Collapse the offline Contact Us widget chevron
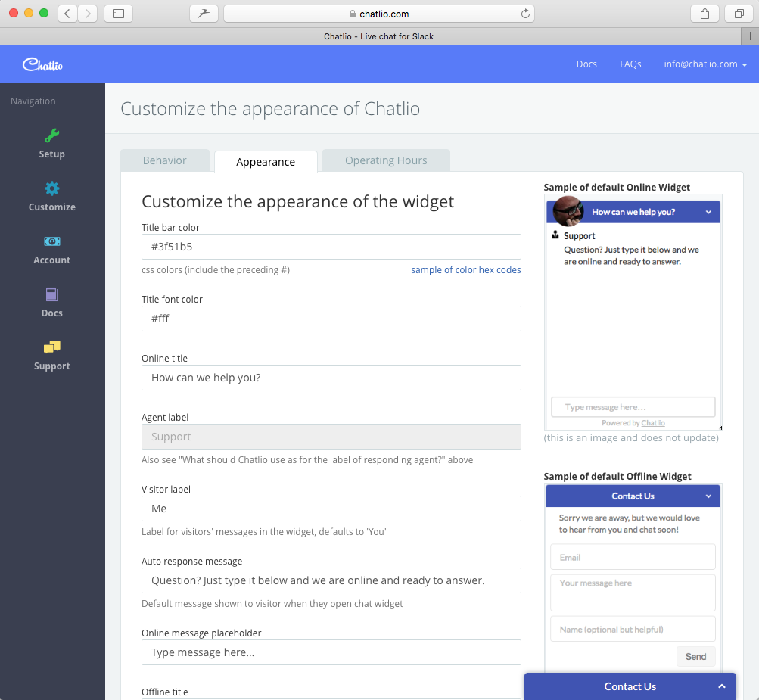The image size is (759, 700). tap(709, 496)
